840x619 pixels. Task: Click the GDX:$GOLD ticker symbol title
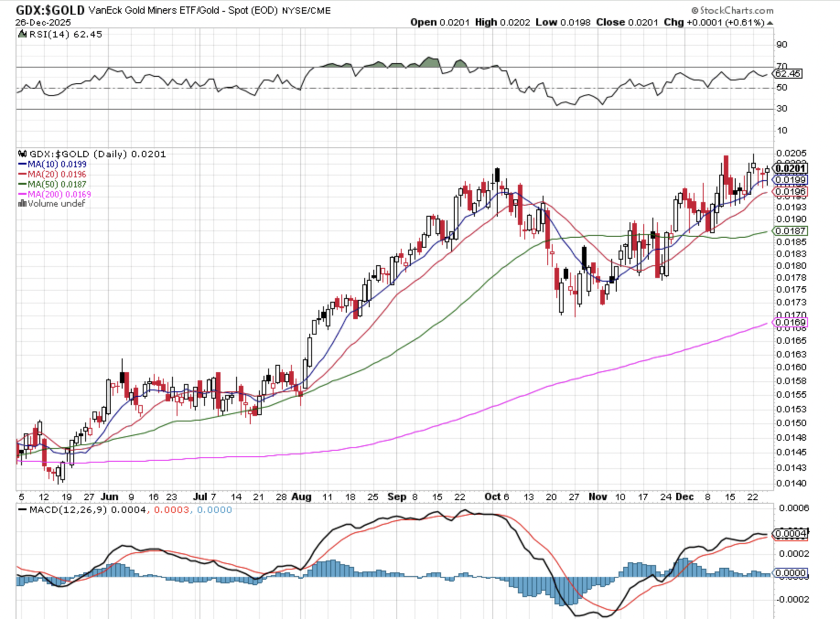50,10
